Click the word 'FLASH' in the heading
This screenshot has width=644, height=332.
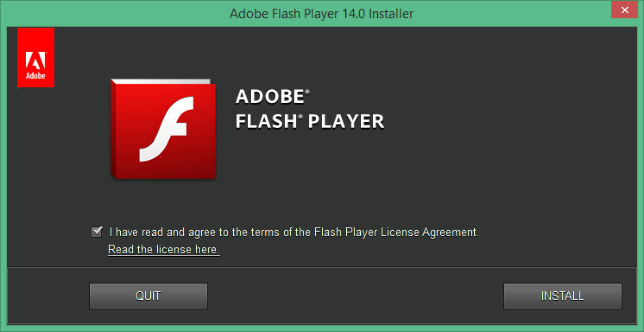tap(266, 121)
